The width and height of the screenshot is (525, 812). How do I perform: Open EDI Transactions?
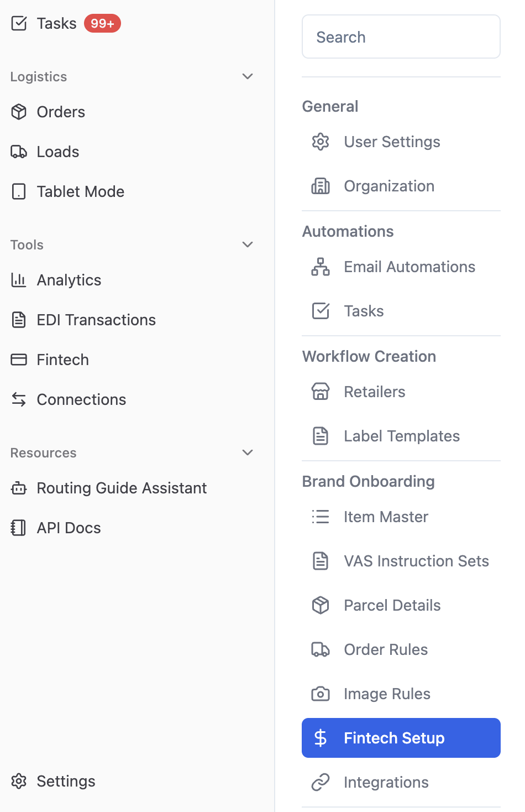[96, 320]
